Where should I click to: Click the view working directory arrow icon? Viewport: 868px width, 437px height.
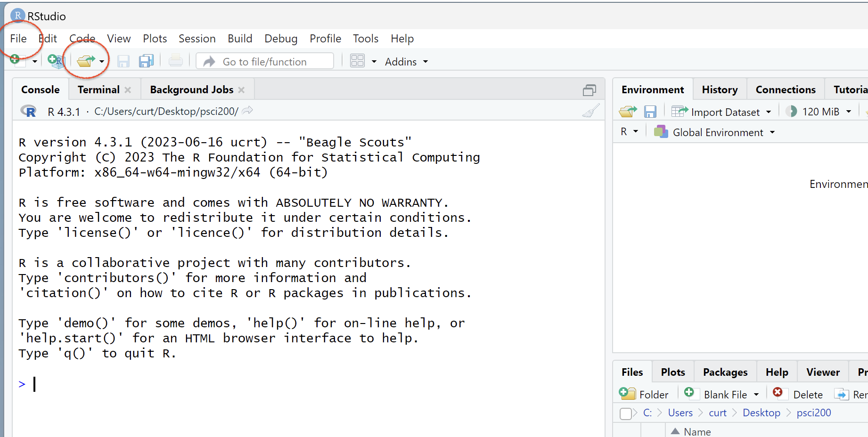pyautogui.click(x=247, y=111)
